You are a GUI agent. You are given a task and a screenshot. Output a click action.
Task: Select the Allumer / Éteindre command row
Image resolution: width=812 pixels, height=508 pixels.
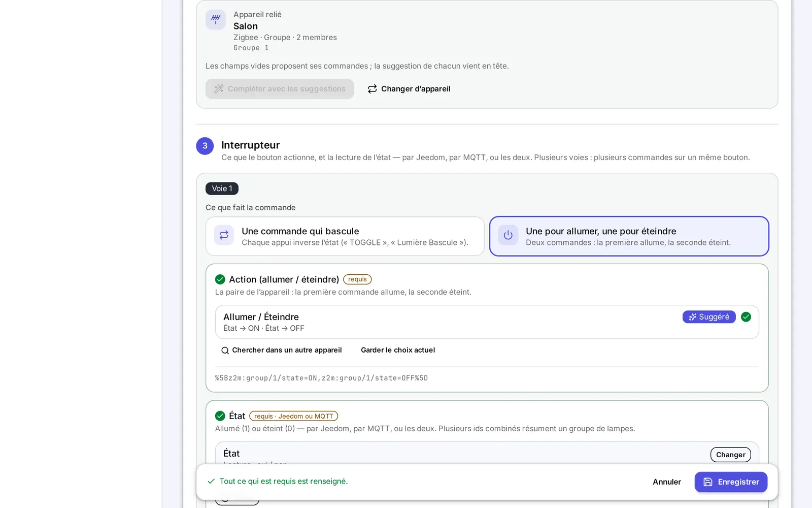point(487,322)
